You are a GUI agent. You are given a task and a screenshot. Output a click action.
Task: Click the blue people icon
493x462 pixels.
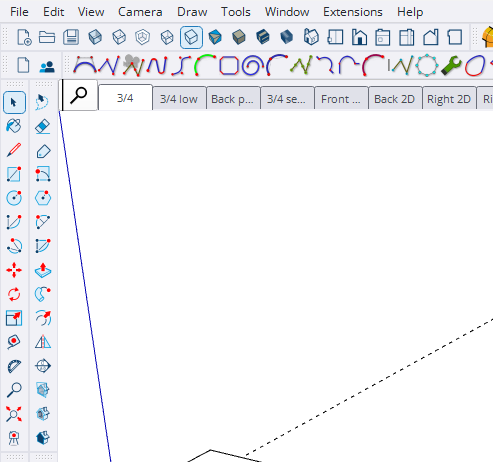(47, 67)
